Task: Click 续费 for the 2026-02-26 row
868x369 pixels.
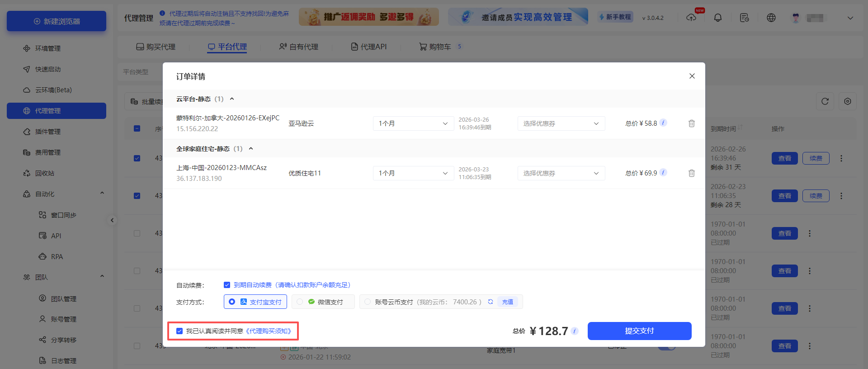Action: pos(816,158)
